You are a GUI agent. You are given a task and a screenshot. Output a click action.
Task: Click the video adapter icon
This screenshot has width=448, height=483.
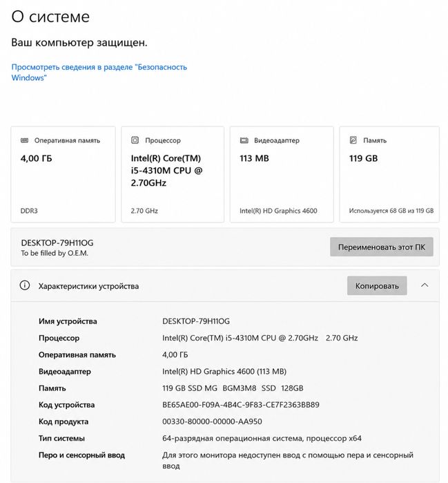click(x=244, y=140)
